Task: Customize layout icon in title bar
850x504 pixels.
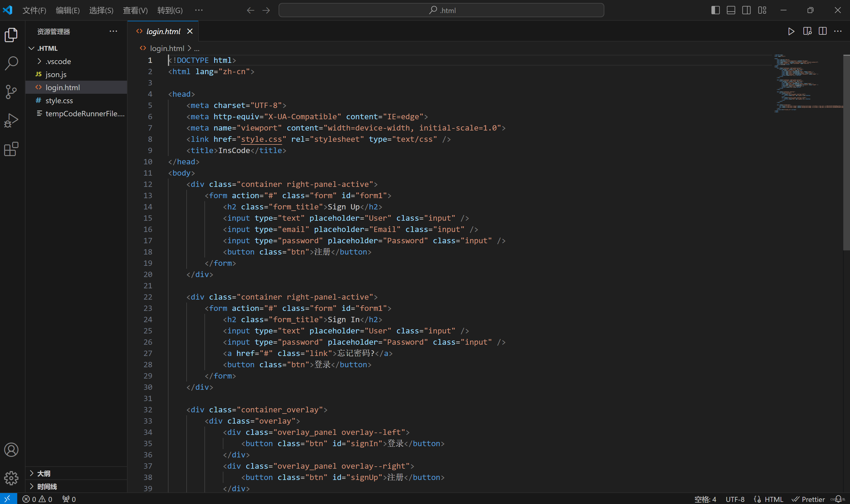Action: point(762,10)
